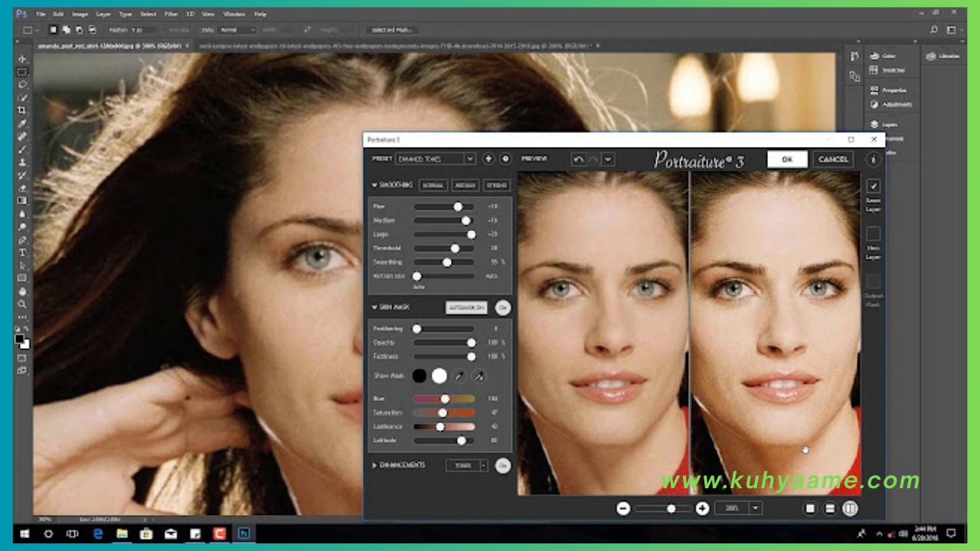The width and height of the screenshot is (980, 551).
Task: Select the Quick Selection tool
Action: click(x=22, y=97)
